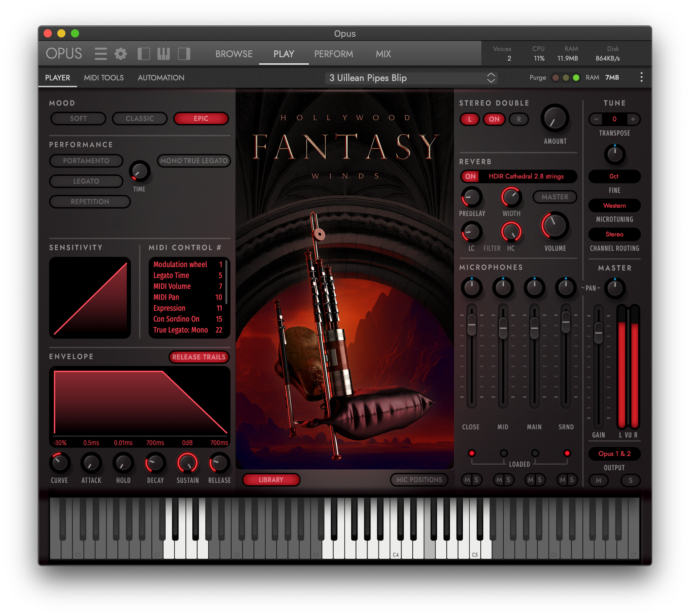Click the LC filter knob
Viewport: 690px width, 616px height.
pyautogui.click(x=472, y=232)
